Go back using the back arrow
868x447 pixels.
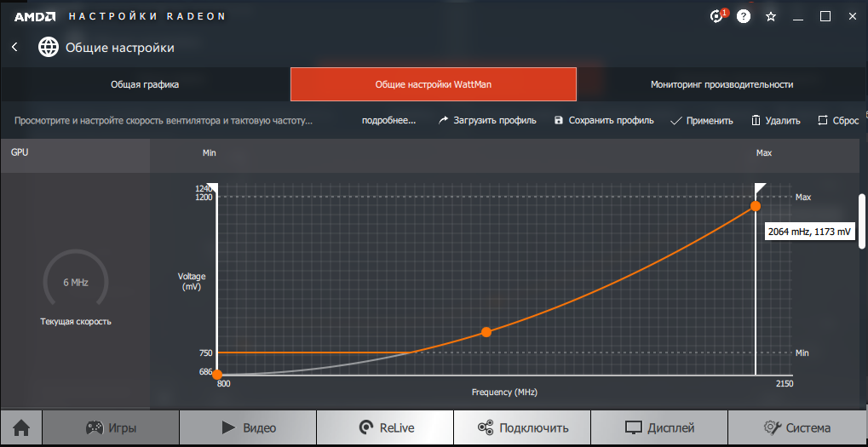pyautogui.click(x=15, y=48)
